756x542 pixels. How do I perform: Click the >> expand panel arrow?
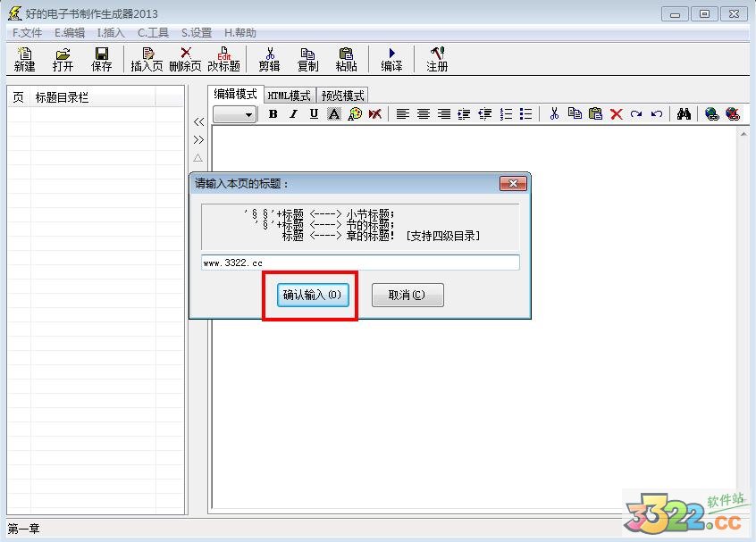point(198,139)
